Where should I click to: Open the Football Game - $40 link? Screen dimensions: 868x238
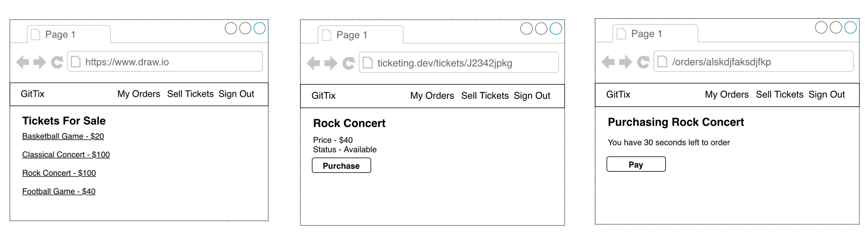(x=59, y=192)
